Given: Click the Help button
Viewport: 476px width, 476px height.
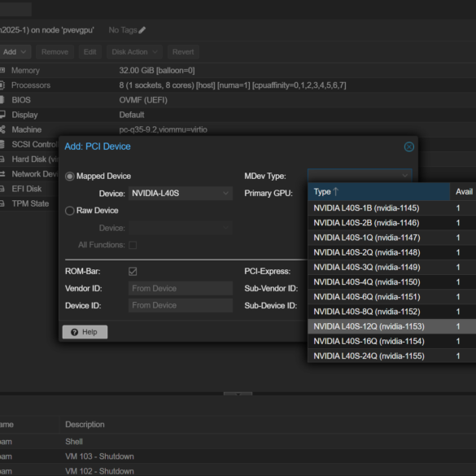Looking at the screenshot, I should coord(85,332).
